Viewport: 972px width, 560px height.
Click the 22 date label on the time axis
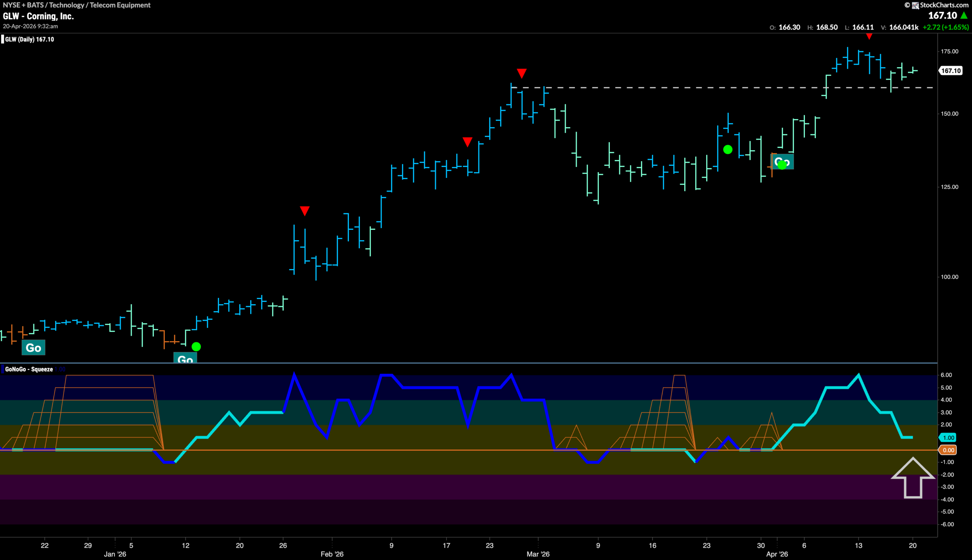pyautogui.click(x=45, y=545)
